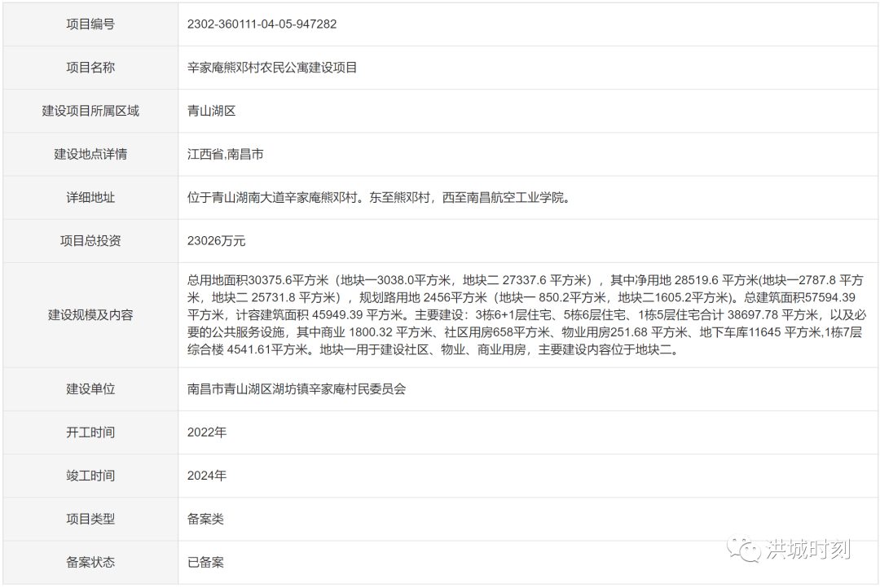The image size is (880, 588).
Task: Click the 建设规模及内容 header cell
Action: (90, 314)
